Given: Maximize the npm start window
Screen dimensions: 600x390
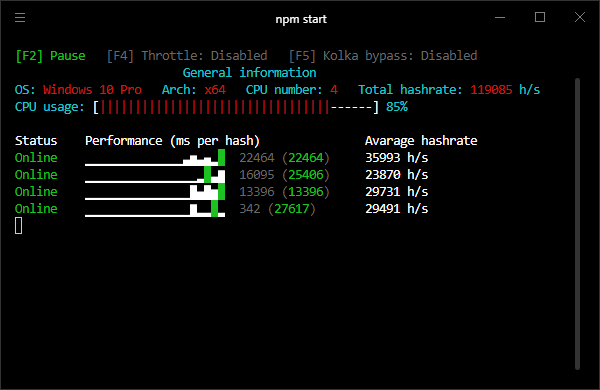Looking at the screenshot, I should (x=540, y=17).
